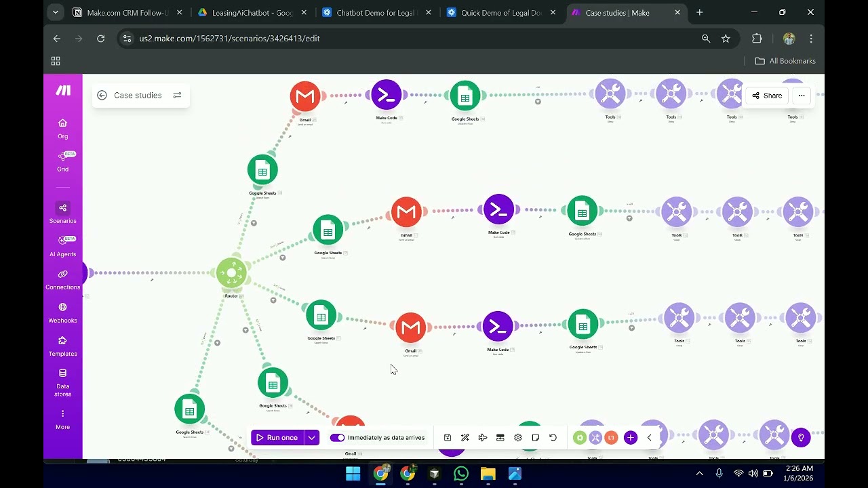Click the Case studies scenario title
The width and height of the screenshot is (868, 488).
click(x=138, y=96)
